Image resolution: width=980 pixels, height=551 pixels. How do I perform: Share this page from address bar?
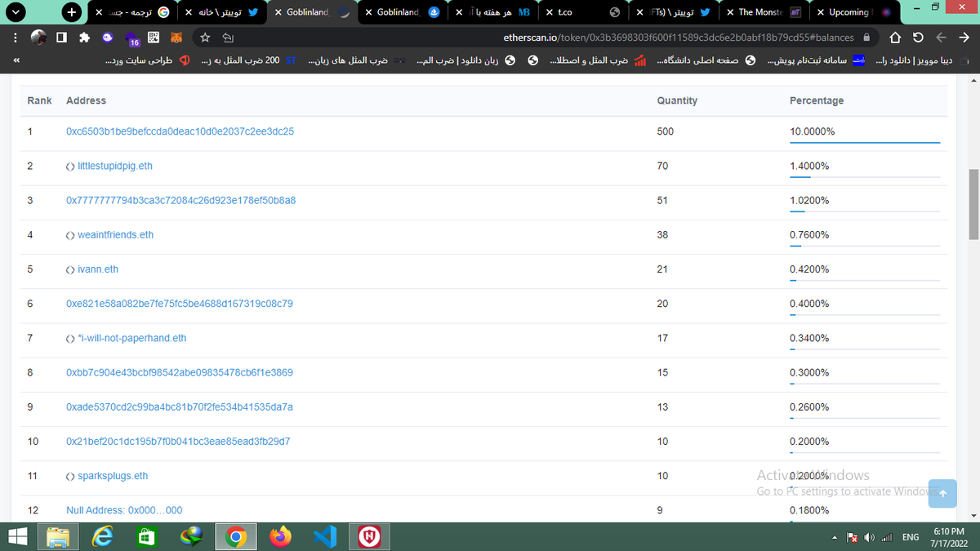pyautogui.click(x=229, y=38)
